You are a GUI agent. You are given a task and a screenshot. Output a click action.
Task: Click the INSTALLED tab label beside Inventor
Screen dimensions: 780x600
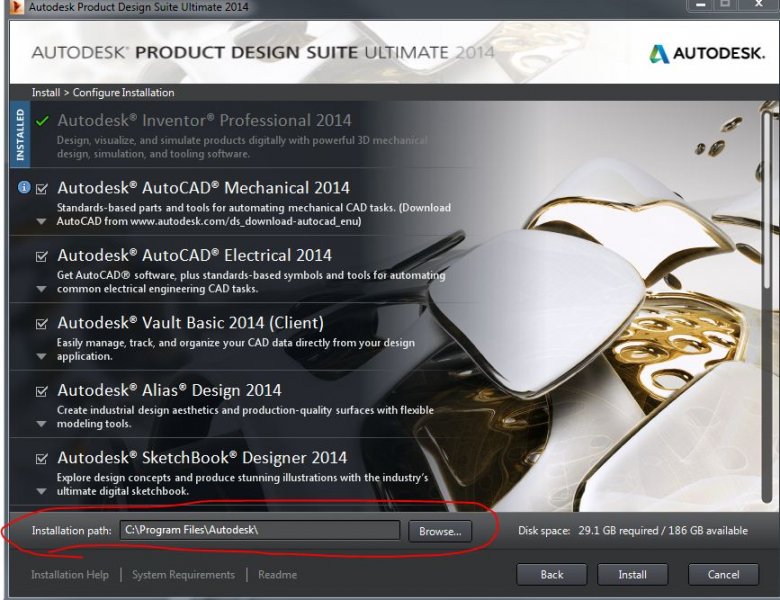(20, 134)
